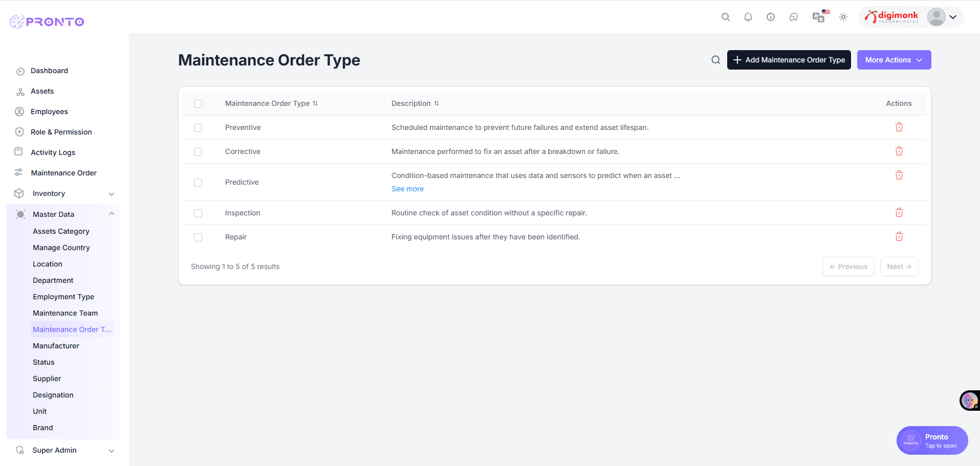Open the Assets section via its icon

[19, 91]
